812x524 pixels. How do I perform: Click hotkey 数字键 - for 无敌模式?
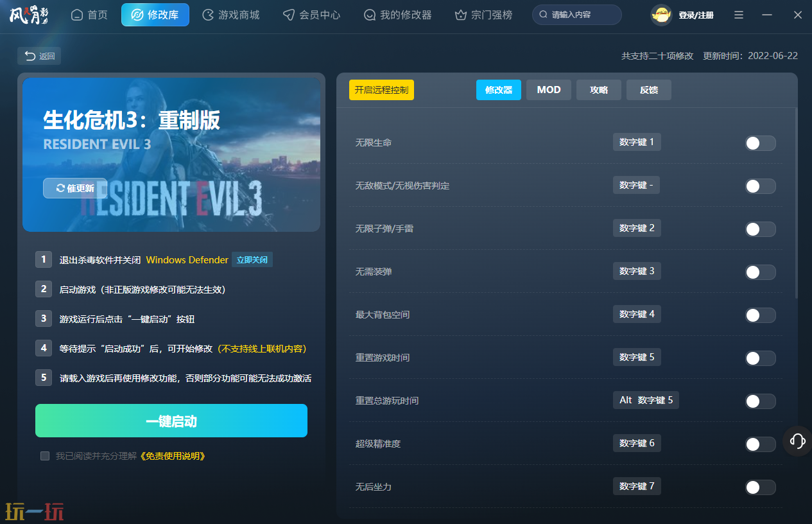(x=636, y=185)
